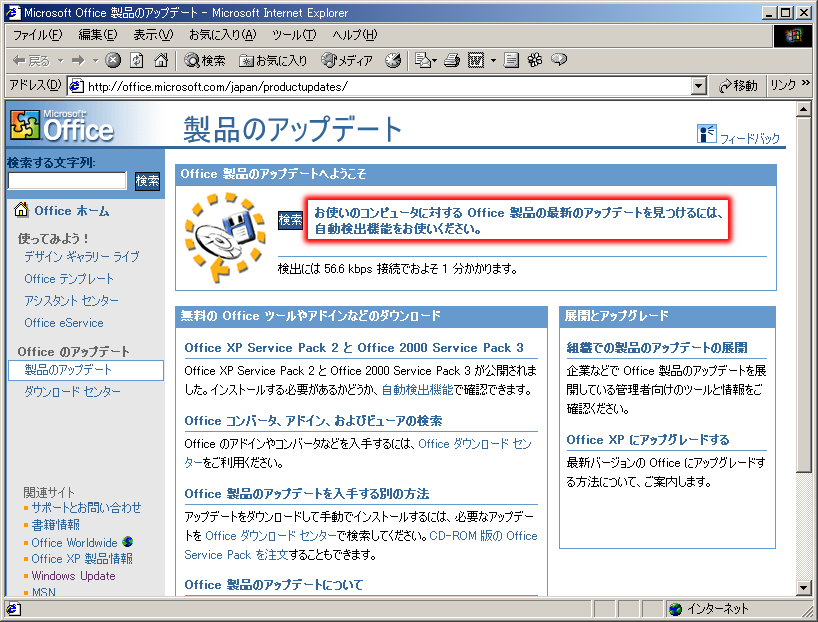Open the ツール(T) menu
The width and height of the screenshot is (818, 622).
(294, 35)
